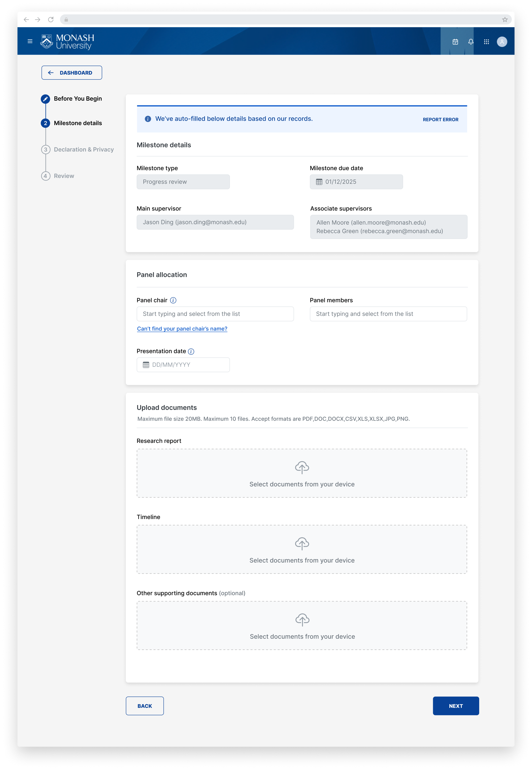Open the hamburger navigation menu

click(30, 41)
